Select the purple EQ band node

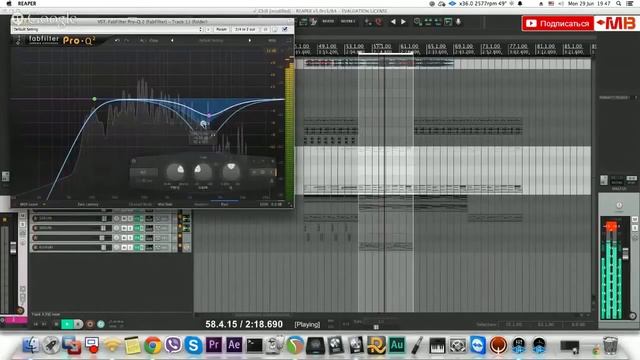pyautogui.click(x=209, y=116)
